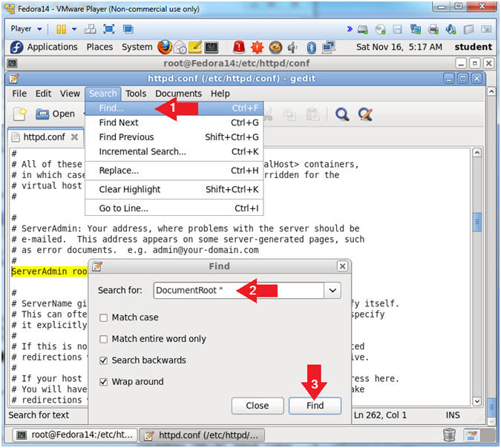
Task: Click VMware sound card device icon
Action: pos(451,30)
